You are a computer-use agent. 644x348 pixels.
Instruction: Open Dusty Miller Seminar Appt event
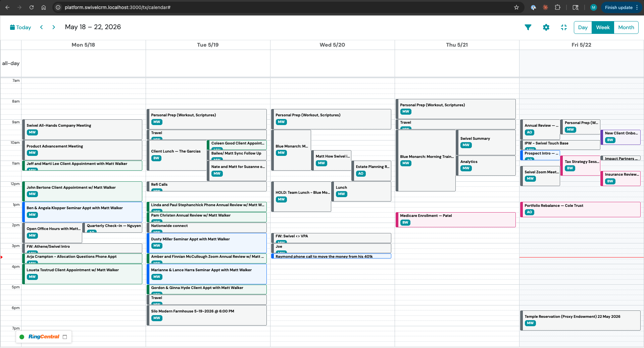[207, 243]
